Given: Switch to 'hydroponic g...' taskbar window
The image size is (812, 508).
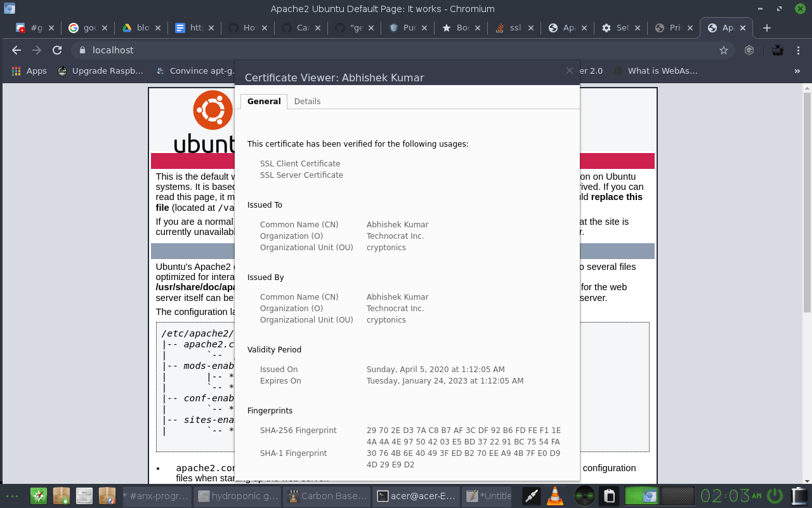Looking at the screenshot, I should click(237, 496).
